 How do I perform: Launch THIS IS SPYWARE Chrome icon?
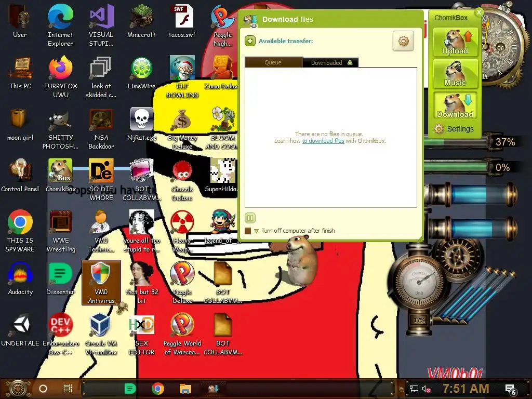pos(20,231)
